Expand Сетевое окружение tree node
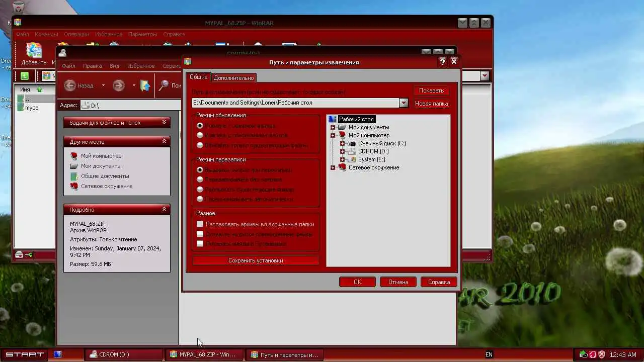 click(x=333, y=167)
